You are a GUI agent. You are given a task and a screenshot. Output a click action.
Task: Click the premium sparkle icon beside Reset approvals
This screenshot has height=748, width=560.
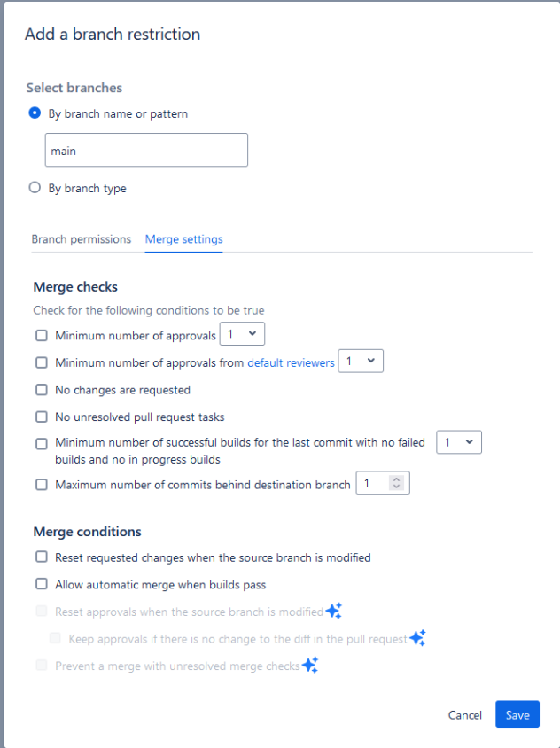click(333, 612)
